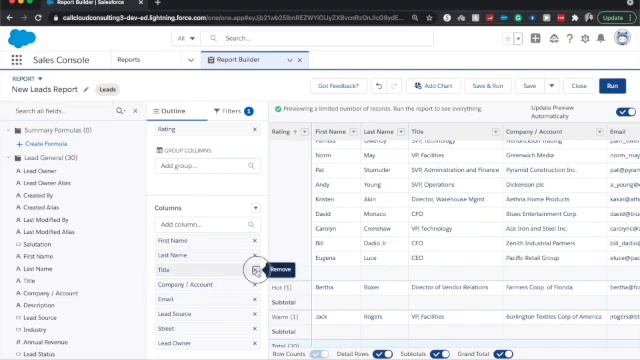Remove the Lead Source column
The height and width of the screenshot is (360, 640).
255,314
